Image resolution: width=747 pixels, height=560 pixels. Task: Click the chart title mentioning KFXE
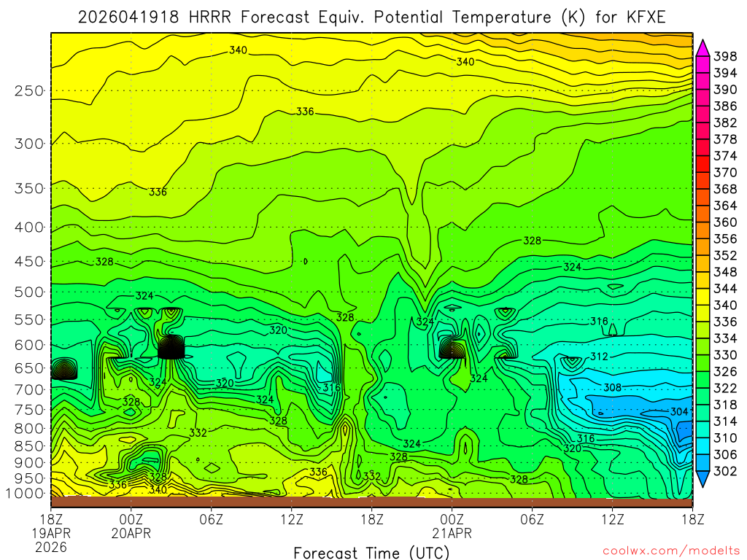(371, 17)
